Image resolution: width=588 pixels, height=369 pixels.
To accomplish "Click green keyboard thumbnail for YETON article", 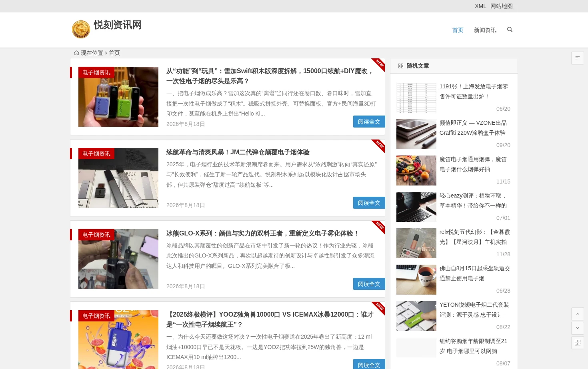I will [x=416, y=316].
